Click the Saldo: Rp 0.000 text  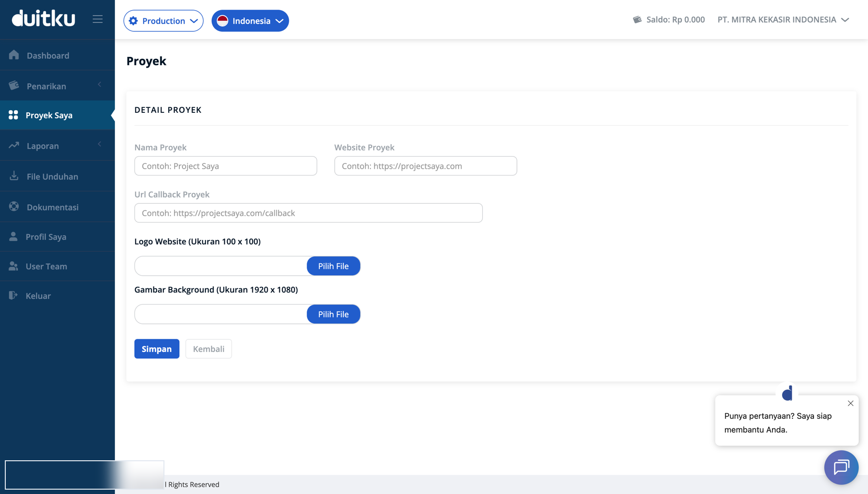676,20
